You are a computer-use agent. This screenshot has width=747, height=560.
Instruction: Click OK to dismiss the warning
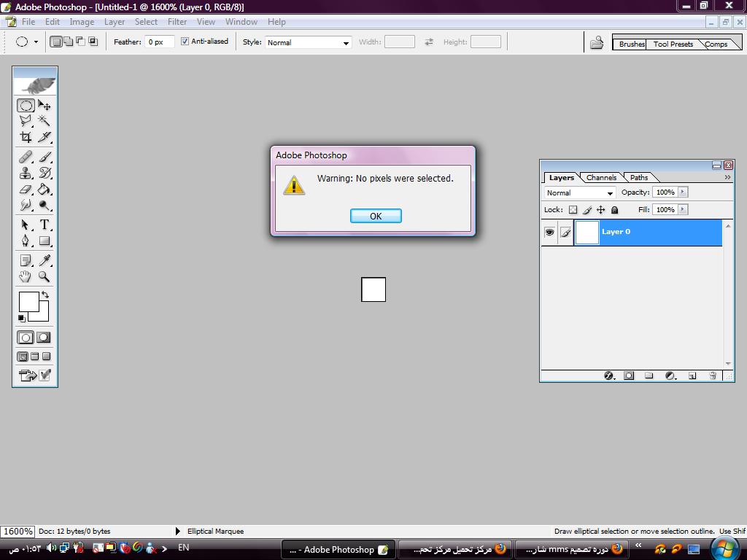pyautogui.click(x=376, y=216)
